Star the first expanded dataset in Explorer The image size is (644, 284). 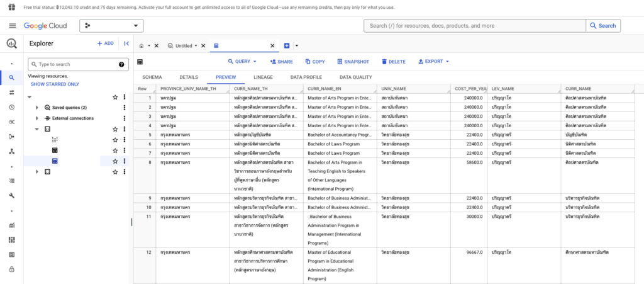pyautogui.click(x=115, y=129)
